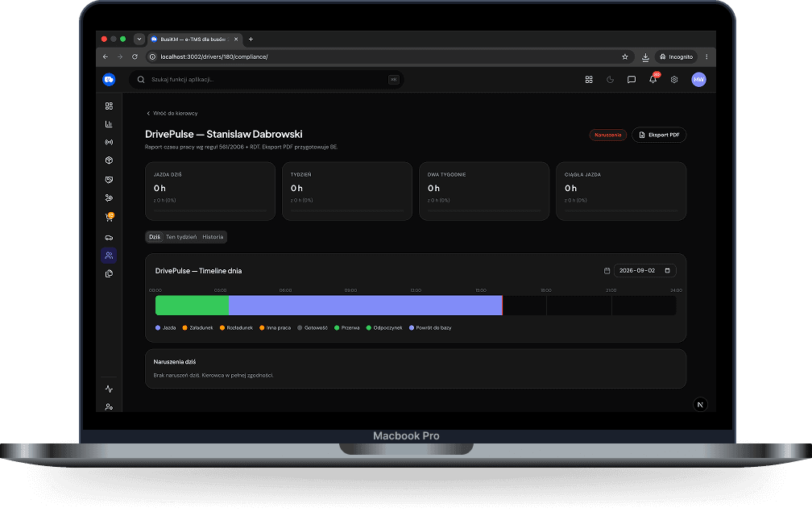812x512 pixels.
Task: Click the 'Jazda' legend color dot
Action: pos(158,327)
